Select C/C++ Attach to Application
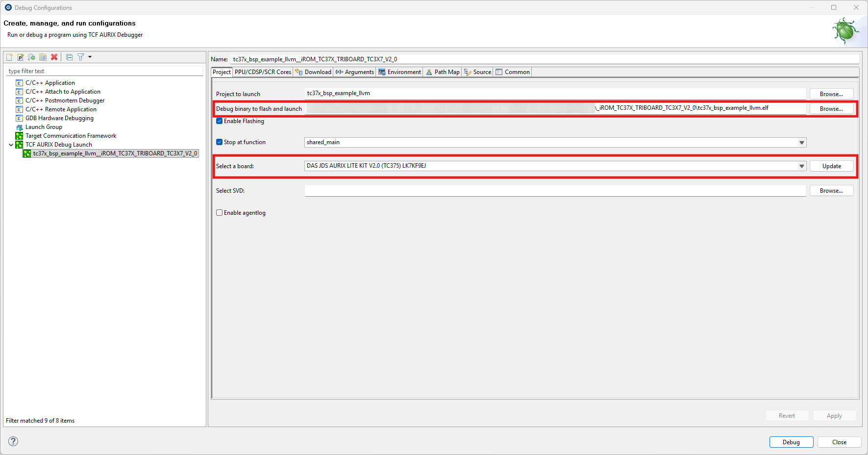The height and width of the screenshot is (455, 868). pos(63,92)
